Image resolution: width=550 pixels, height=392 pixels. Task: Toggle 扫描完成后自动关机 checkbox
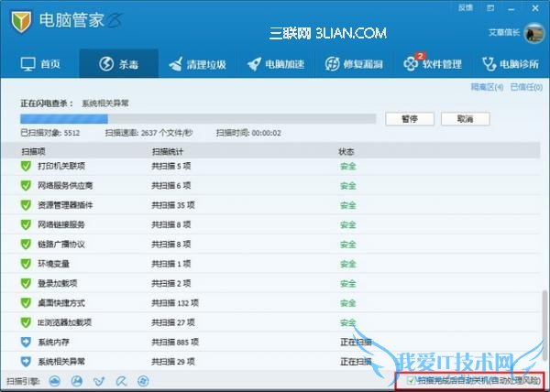[x=411, y=380]
